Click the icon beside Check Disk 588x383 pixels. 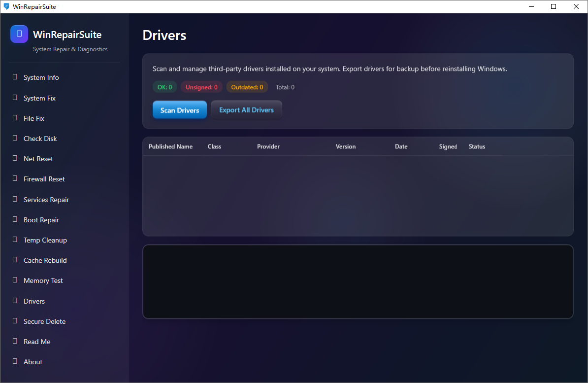click(x=15, y=138)
